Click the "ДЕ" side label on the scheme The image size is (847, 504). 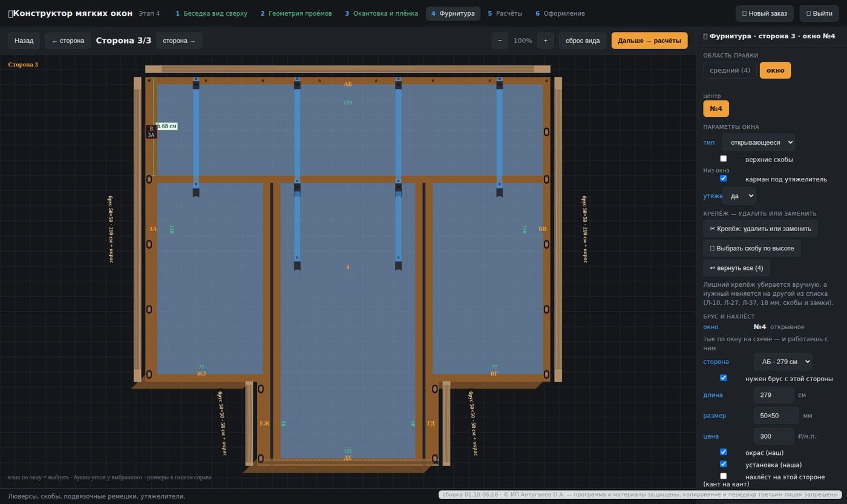pyautogui.click(x=348, y=458)
